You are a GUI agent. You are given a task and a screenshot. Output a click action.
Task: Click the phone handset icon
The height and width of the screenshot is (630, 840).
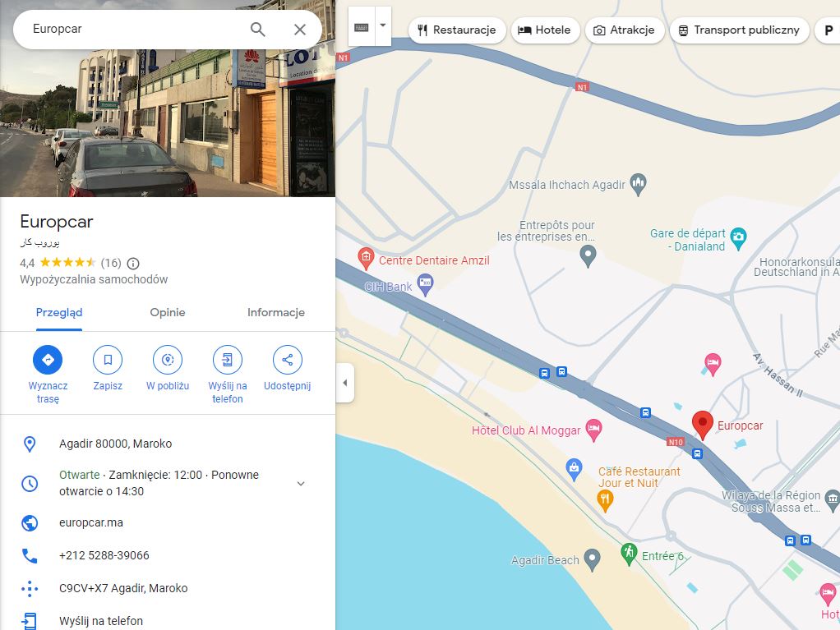click(x=30, y=556)
